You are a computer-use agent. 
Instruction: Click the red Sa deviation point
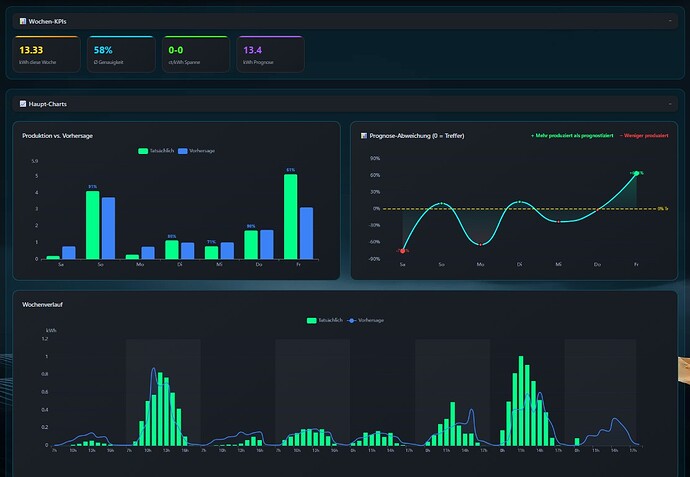(x=403, y=251)
